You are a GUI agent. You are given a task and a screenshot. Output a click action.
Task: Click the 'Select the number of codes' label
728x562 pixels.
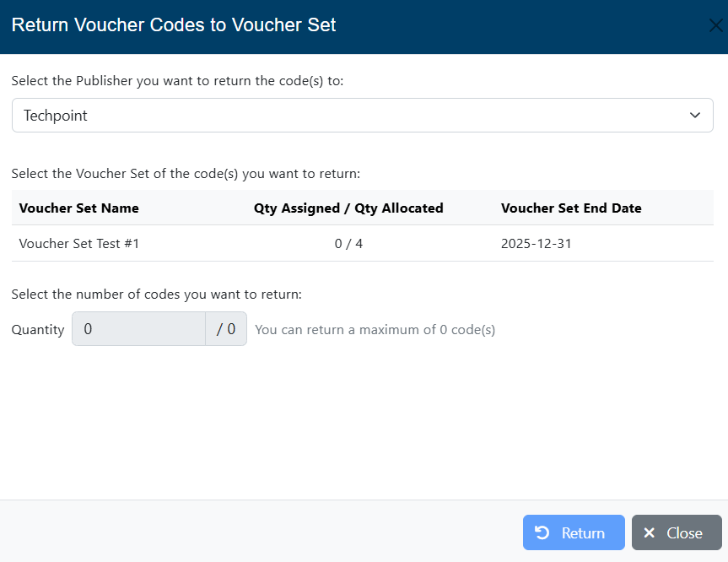(x=157, y=295)
